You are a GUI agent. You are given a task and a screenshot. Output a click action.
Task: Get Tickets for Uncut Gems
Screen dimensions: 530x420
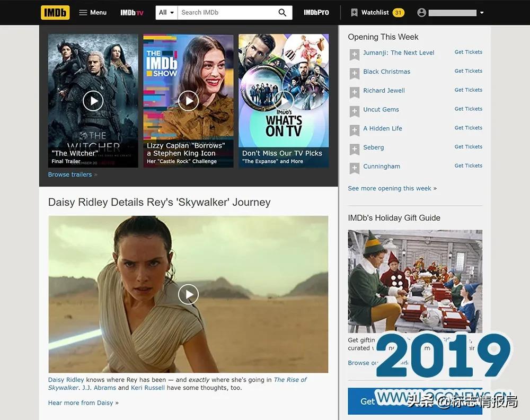click(468, 109)
